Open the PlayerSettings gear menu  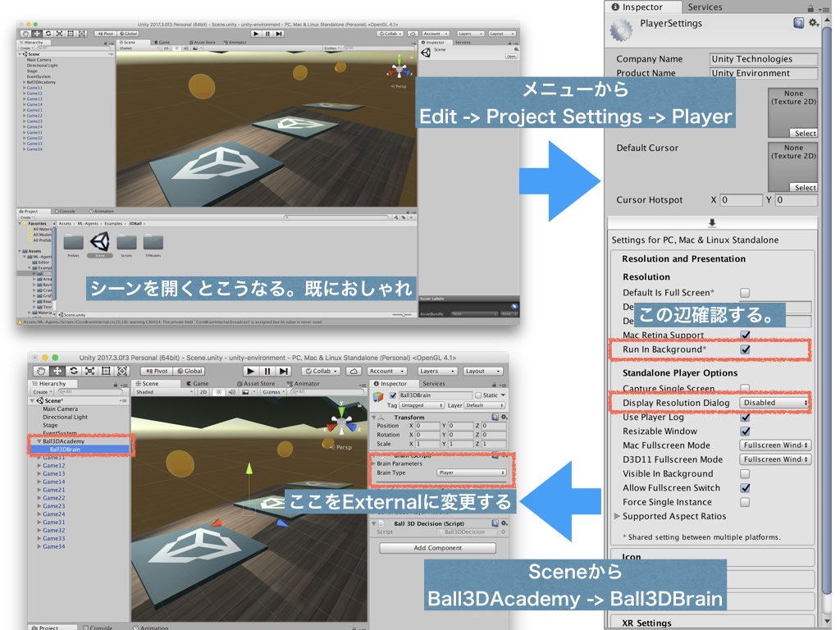(x=813, y=22)
